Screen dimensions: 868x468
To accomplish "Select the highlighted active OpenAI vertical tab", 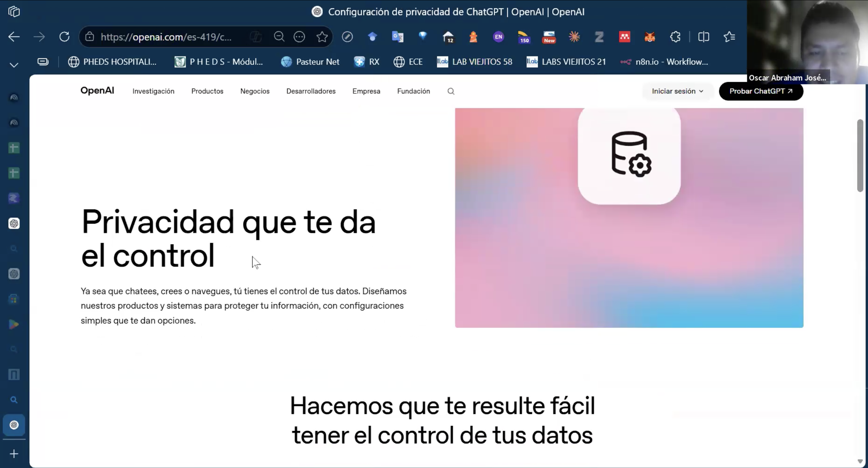I will tap(14, 425).
